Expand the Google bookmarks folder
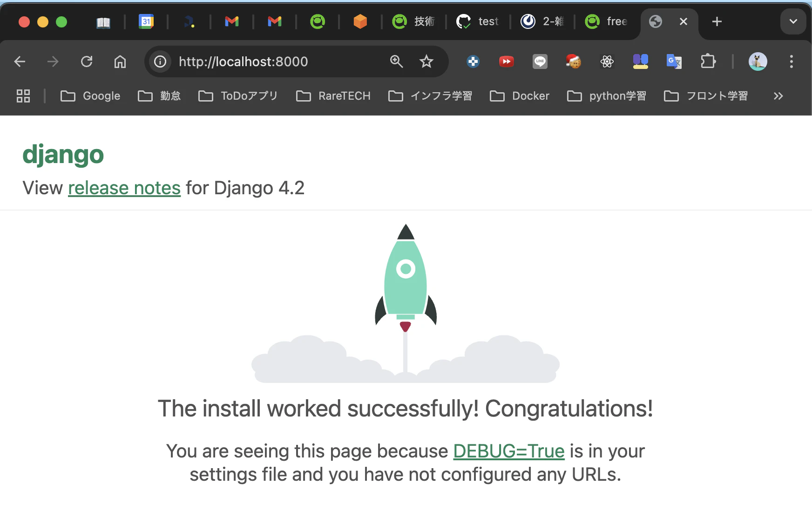 coord(90,96)
